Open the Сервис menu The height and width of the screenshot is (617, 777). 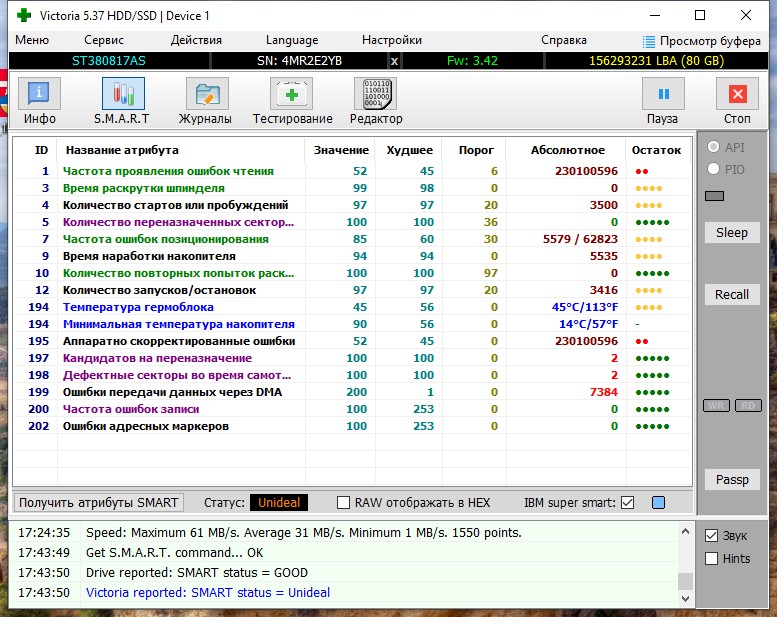point(104,40)
